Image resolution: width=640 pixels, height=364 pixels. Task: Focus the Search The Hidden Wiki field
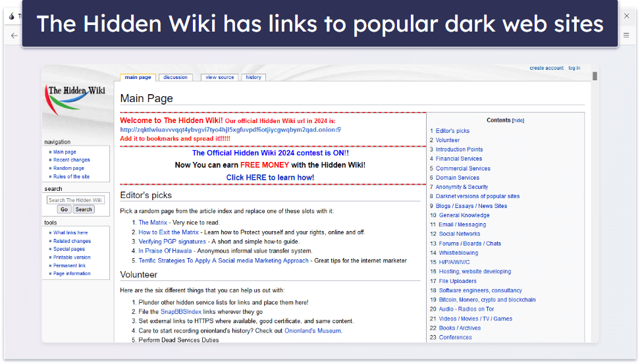(75, 200)
